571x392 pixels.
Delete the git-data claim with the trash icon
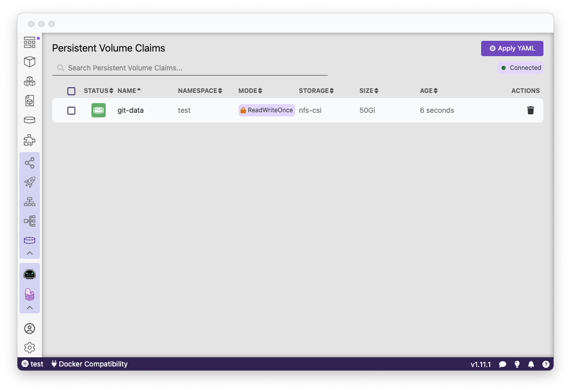click(x=530, y=110)
